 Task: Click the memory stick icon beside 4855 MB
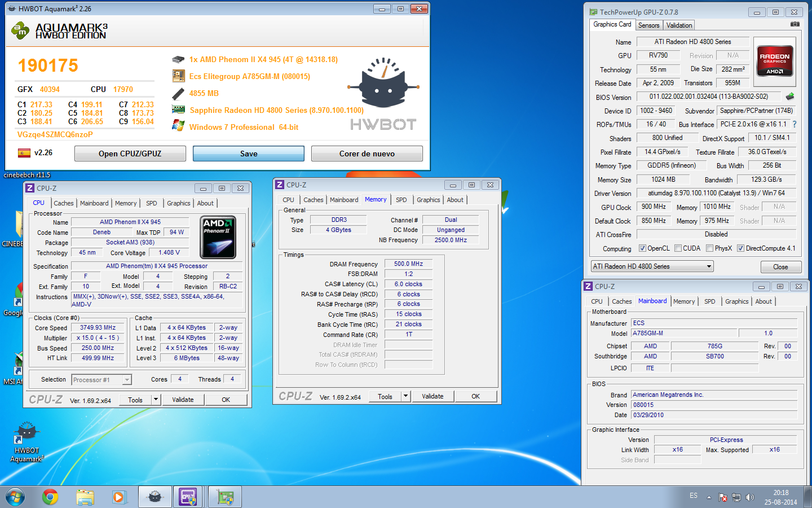point(178,93)
